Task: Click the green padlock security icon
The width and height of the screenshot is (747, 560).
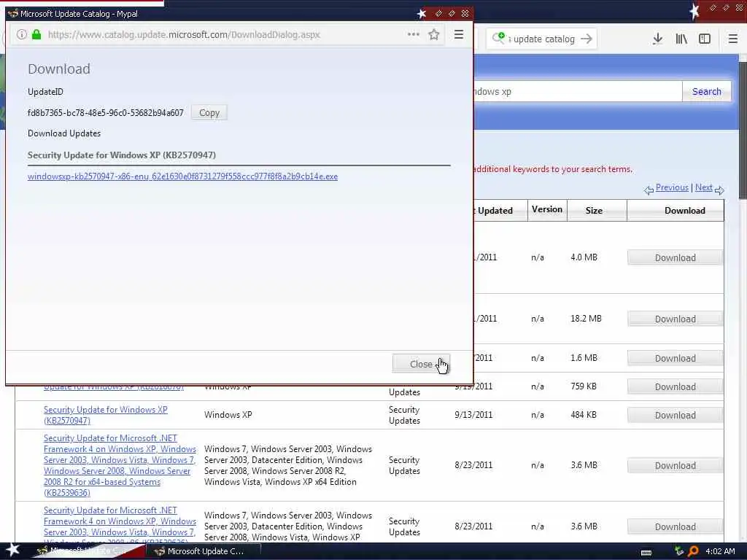Action: coord(36,35)
